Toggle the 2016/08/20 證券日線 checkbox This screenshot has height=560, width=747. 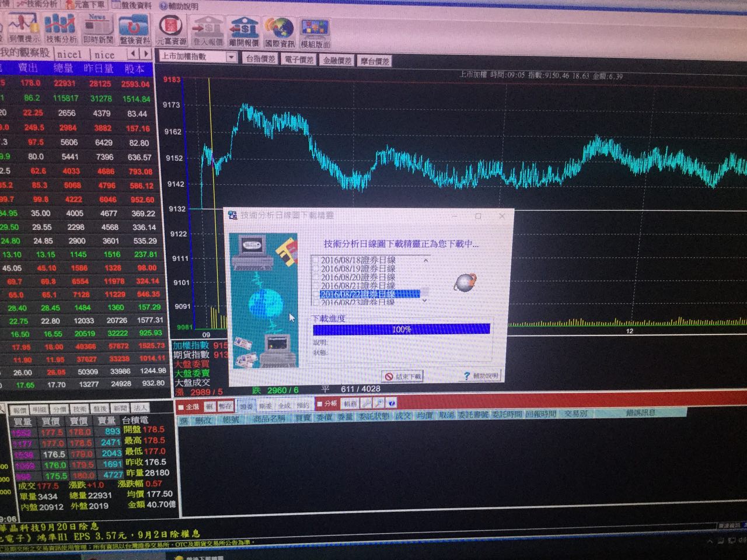pyautogui.click(x=316, y=277)
